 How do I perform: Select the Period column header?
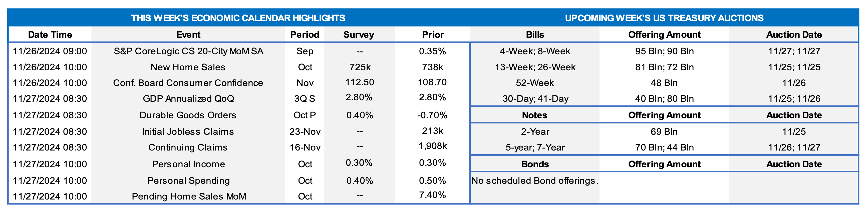click(305, 35)
